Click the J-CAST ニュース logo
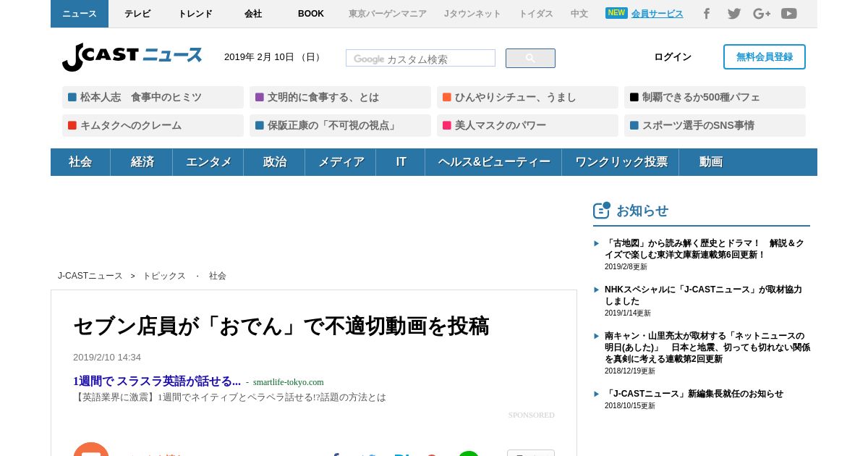 (132, 56)
